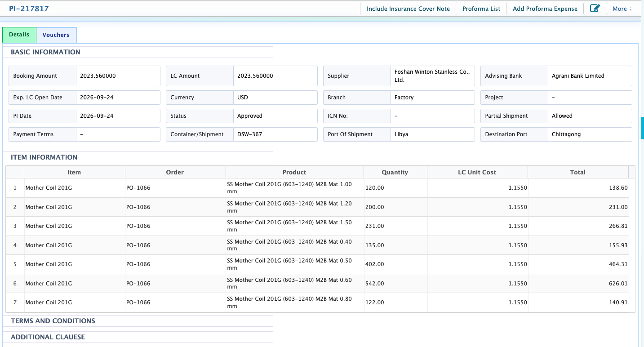
Task: Click the Product column header
Action: 294,172
